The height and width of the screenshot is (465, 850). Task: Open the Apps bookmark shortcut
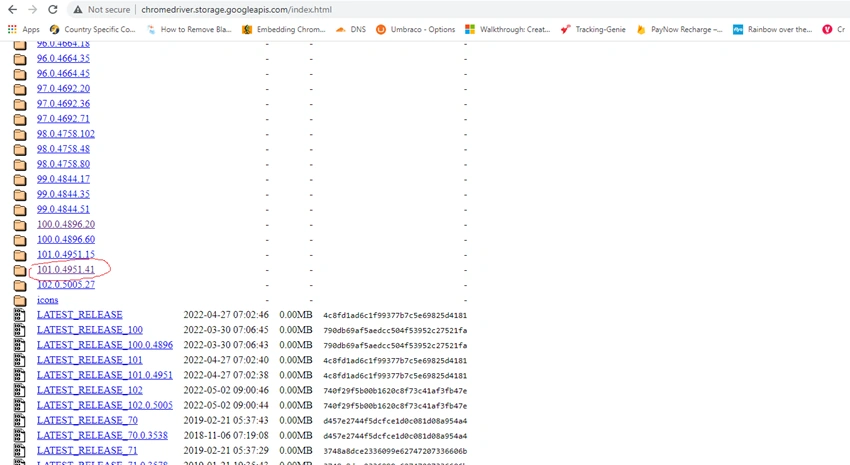[x=24, y=29]
